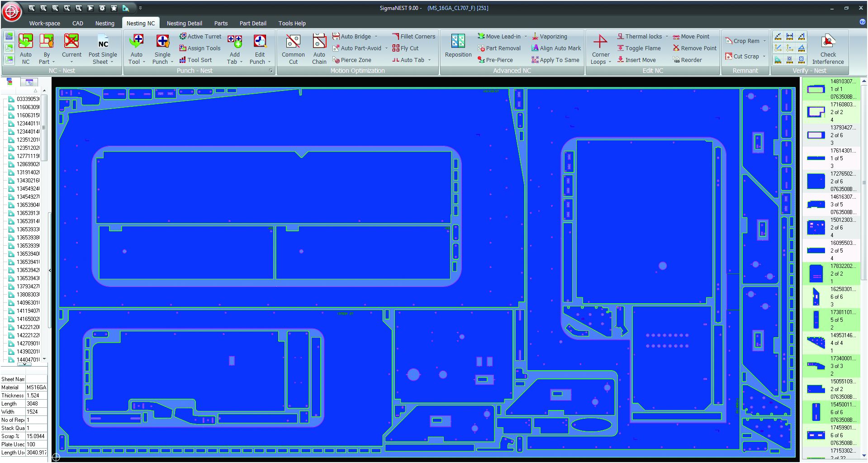This screenshot has width=868, height=463.
Task: Switch to the Nesting Detail tab
Action: pos(184,23)
